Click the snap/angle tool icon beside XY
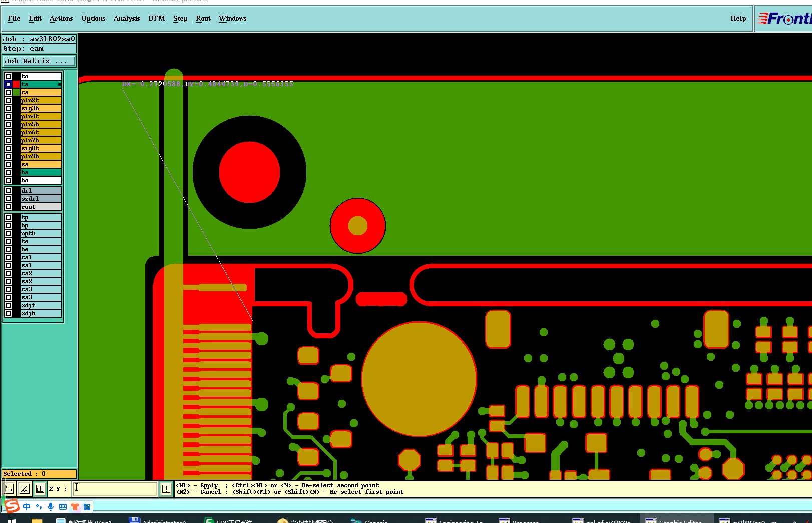812x523 pixels. [x=25, y=489]
